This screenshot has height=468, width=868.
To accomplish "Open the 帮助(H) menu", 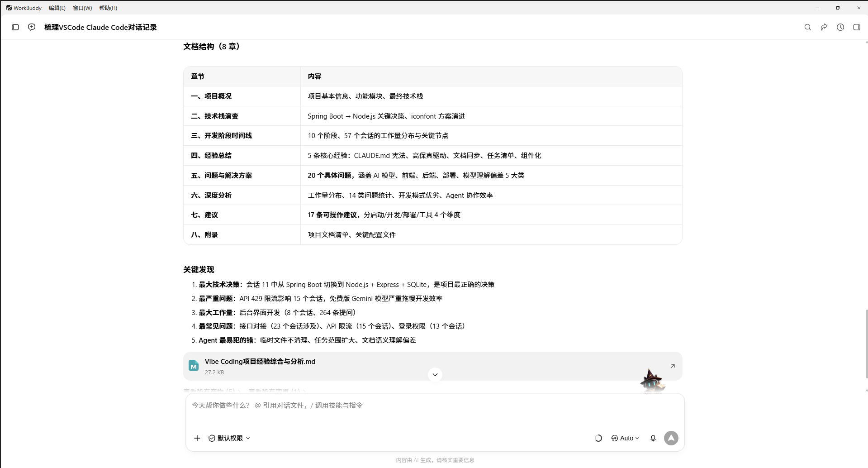I will pyautogui.click(x=108, y=8).
